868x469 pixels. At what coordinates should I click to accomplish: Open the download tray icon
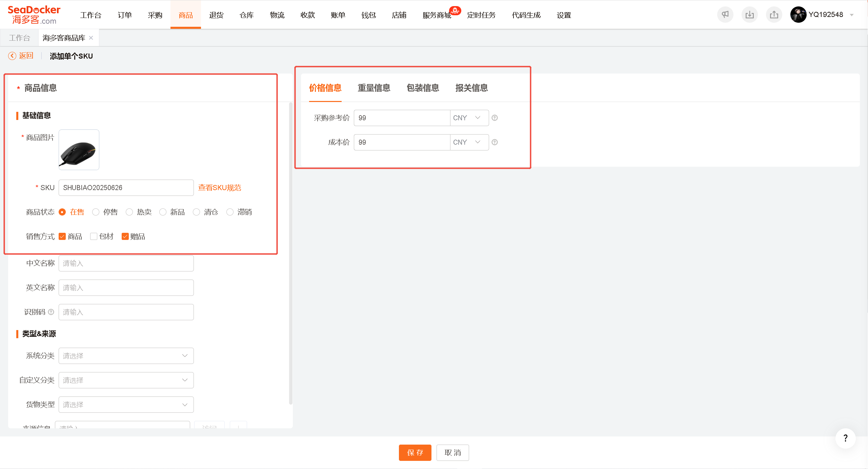[749, 15]
